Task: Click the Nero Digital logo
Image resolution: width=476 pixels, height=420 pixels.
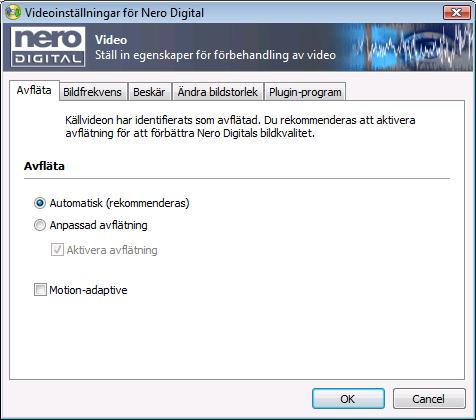Action: pyautogui.click(x=48, y=47)
